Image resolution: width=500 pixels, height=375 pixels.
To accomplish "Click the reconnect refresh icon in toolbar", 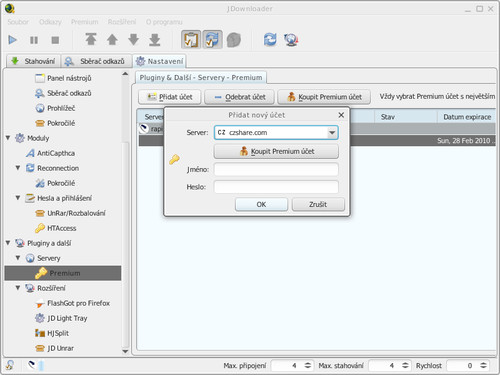I will coord(270,40).
